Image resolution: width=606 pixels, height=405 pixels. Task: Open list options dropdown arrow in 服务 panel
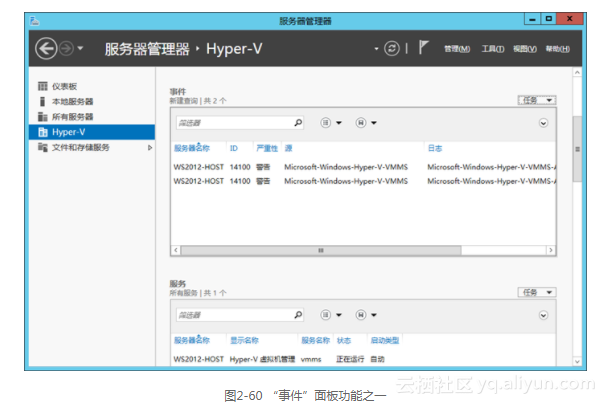339,315
